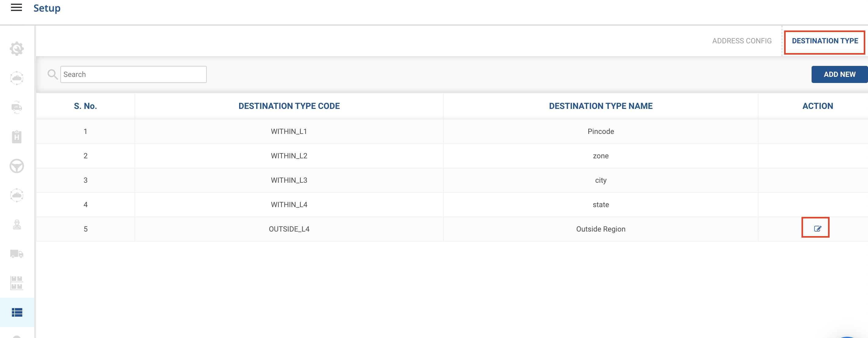Image resolution: width=868 pixels, height=338 pixels.
Task: Click the worker person sidebar icon
Action: click(x=16, y=225)
